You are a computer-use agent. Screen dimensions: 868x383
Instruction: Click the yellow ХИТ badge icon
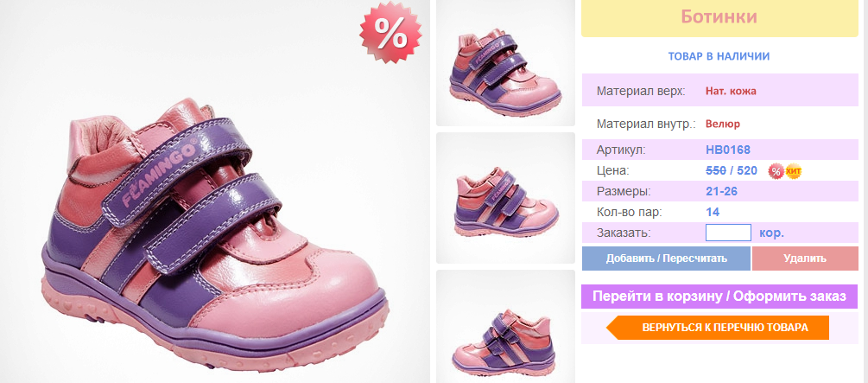(x=793, y=171)
